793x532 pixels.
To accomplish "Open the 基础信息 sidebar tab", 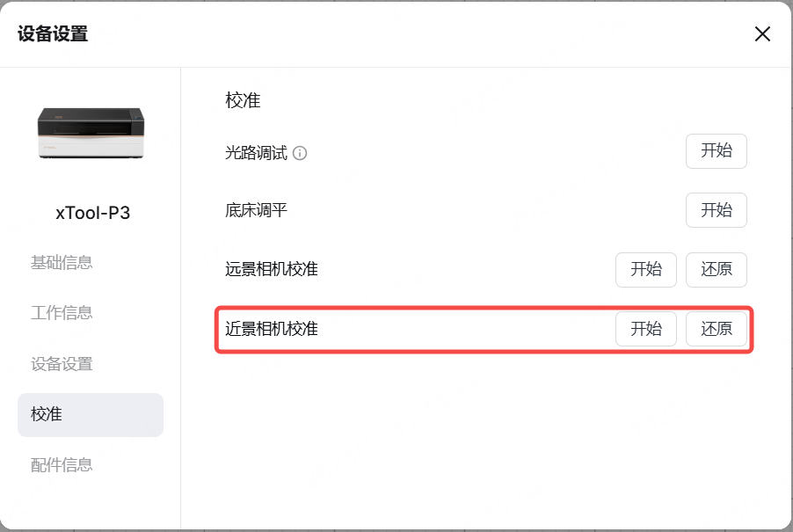I will (62, 262).
